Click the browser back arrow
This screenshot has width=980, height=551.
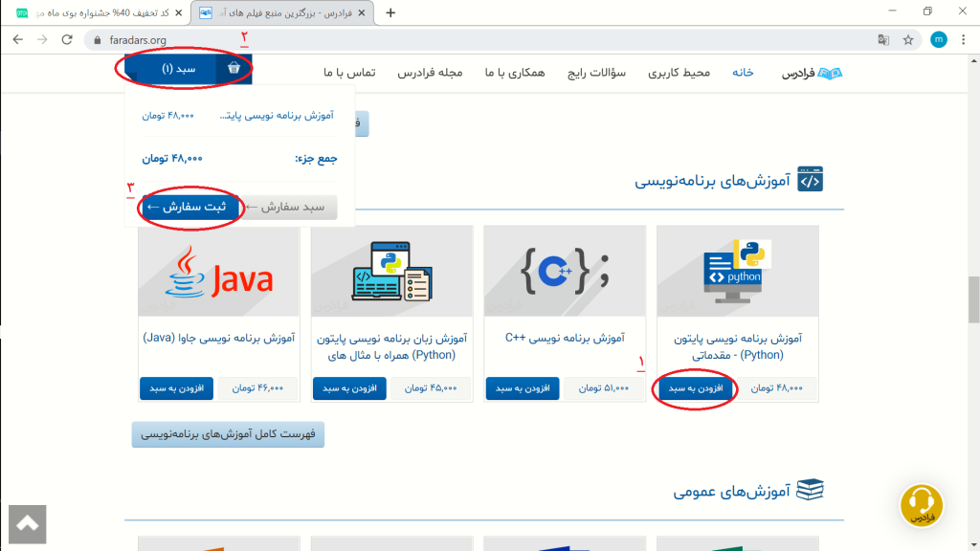pos(17,40)
